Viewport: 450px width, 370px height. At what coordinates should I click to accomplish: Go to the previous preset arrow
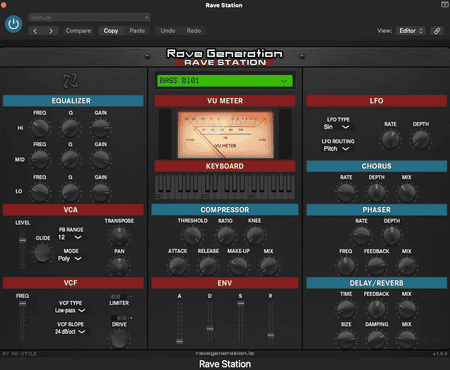click(35, 31)
